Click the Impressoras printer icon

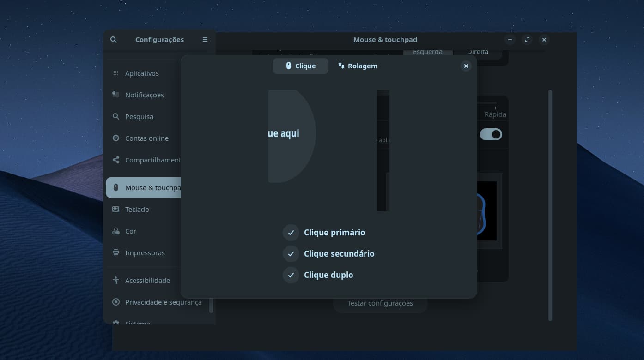click(116, 252)
